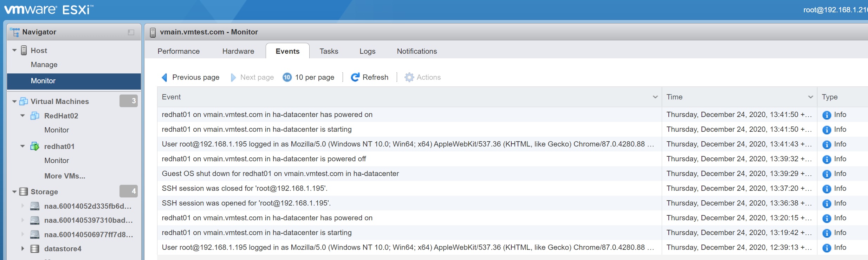Select Monitor under redhat01
Screen dimensions: 868x260
tap(57, 161)
